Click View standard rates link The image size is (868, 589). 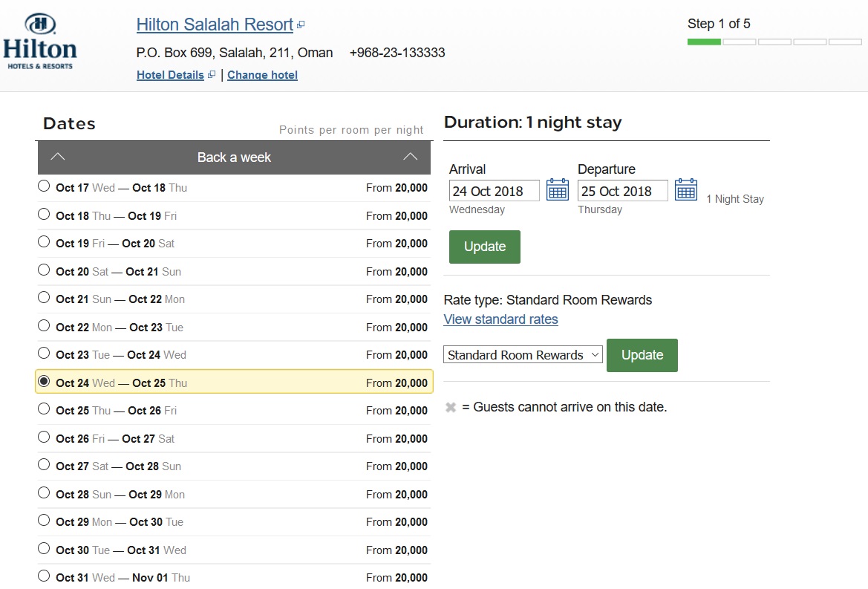pos(500,319)
